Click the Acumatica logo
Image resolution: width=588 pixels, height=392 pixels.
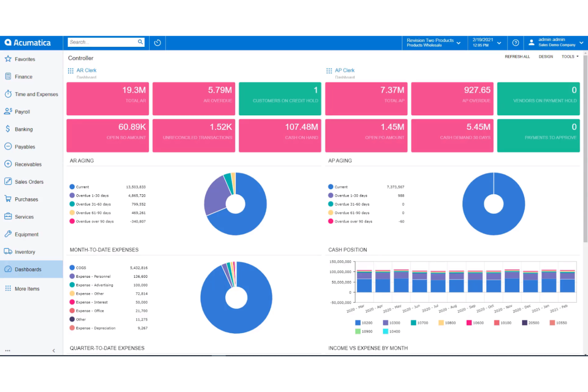(28, 42)
